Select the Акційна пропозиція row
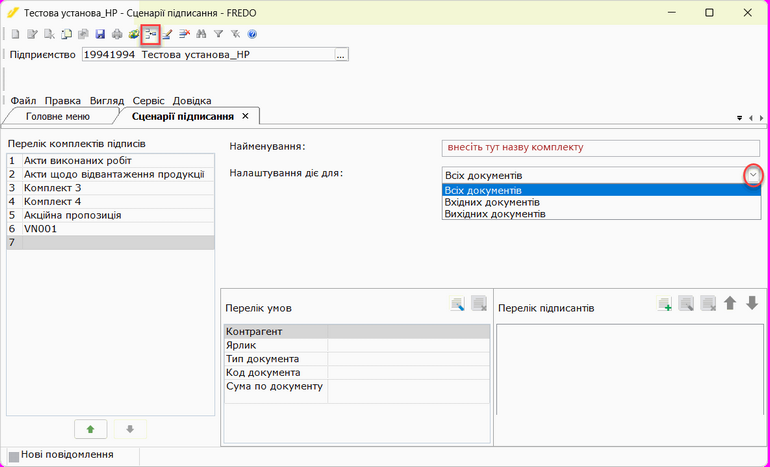This screenshot has width=770, height=467. [110, 216]
